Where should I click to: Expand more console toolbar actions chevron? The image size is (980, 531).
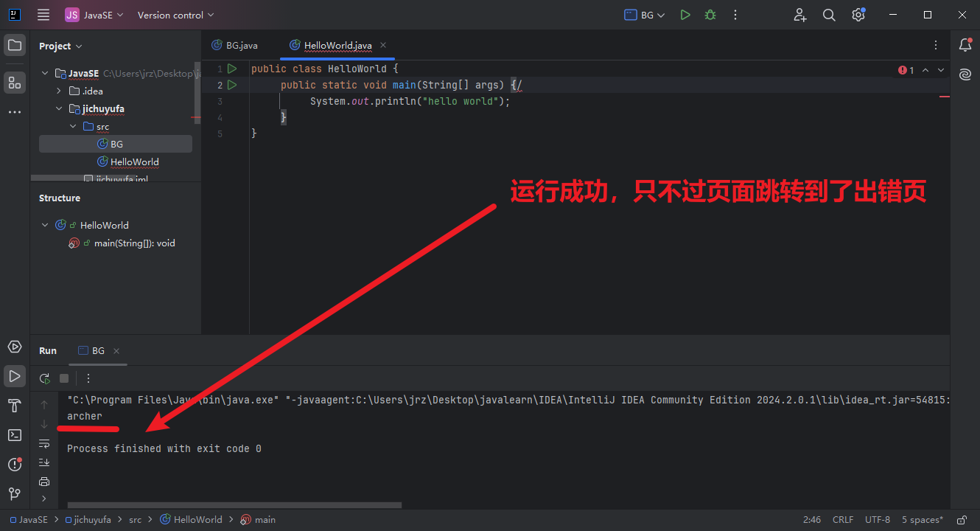[x=44, y=499]
